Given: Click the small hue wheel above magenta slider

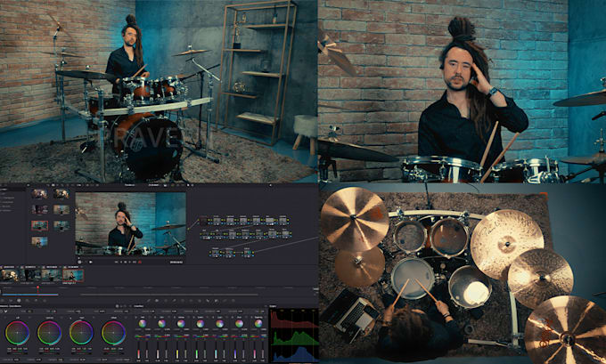Looking at the screenshot, I should 258,324.
